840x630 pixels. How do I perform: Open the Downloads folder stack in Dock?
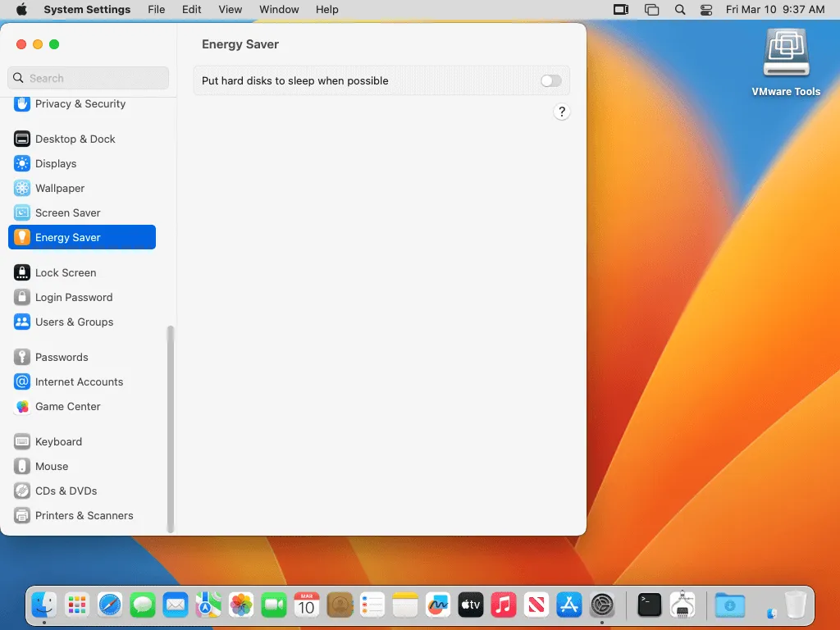pos(729,605)
